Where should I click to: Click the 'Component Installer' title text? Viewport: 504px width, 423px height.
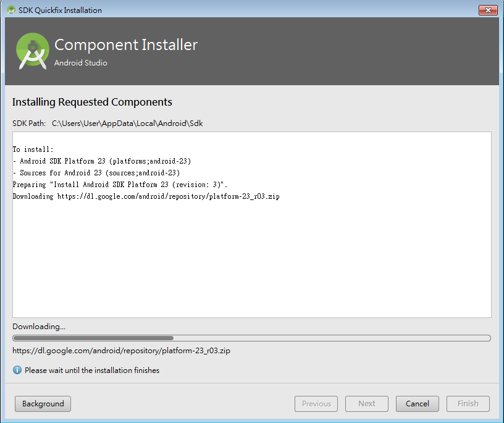[126, 44]
